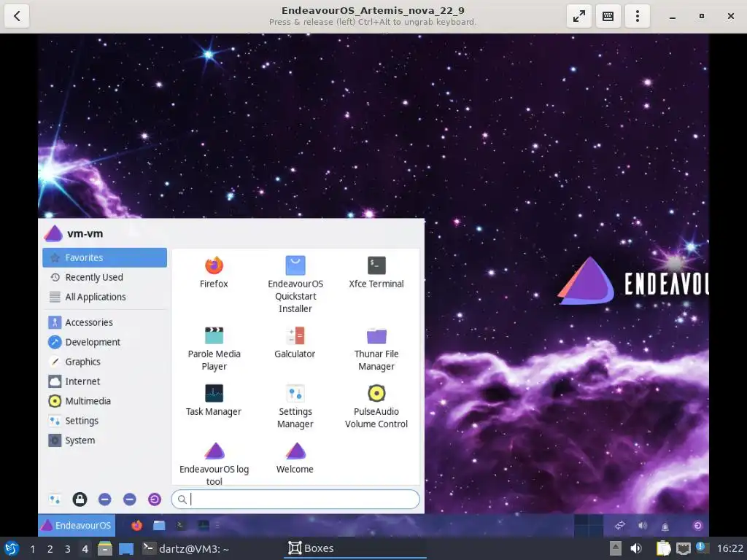
Task: Launch Firefox from the Favorites grid
Action: [x=214, y=273]
